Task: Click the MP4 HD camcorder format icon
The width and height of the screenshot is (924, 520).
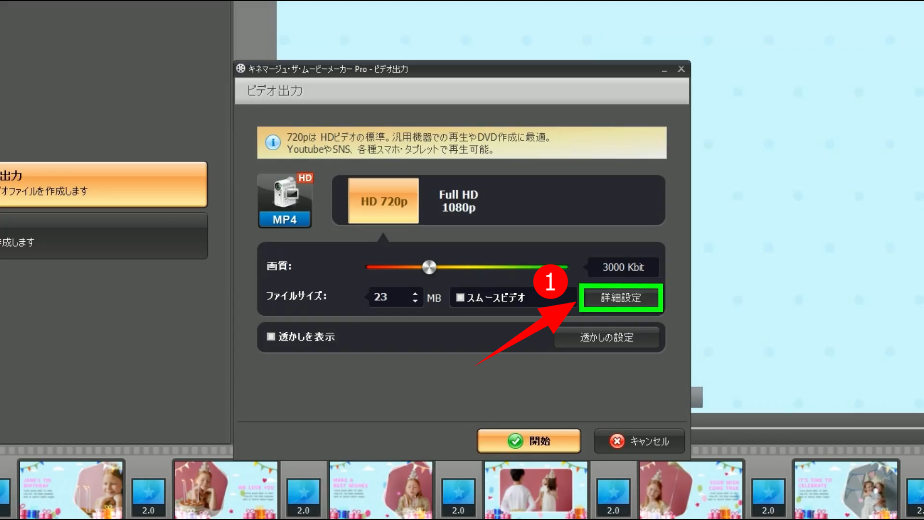Action: 285,200
